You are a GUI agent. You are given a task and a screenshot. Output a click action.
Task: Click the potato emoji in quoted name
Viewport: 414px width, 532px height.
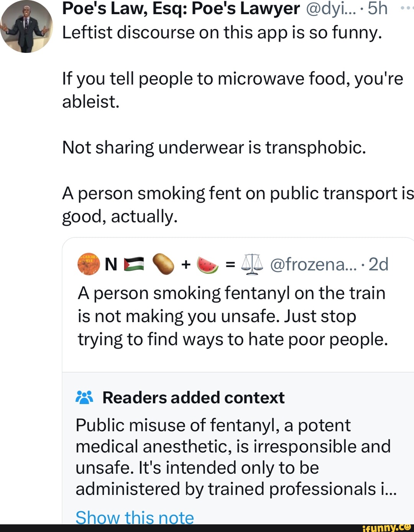tap(163, 264)
